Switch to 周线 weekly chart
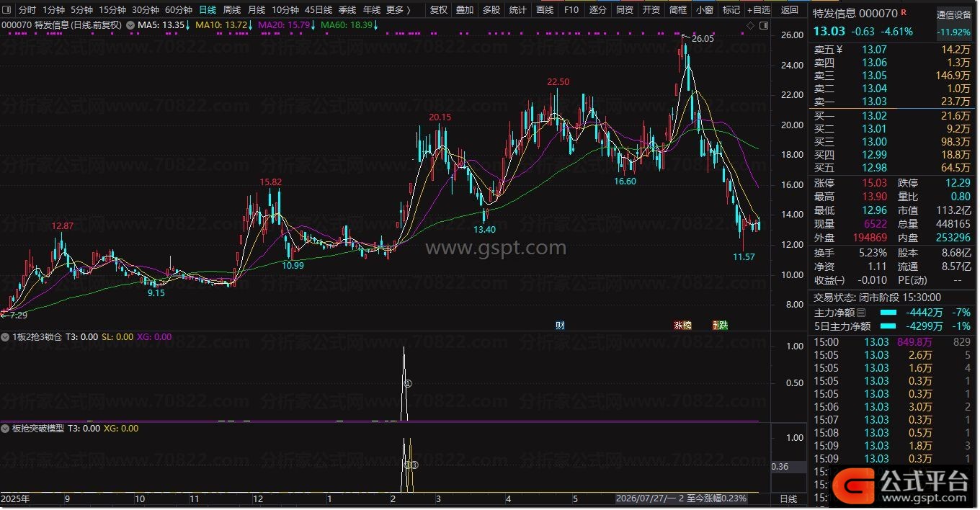 pos(232,10)
